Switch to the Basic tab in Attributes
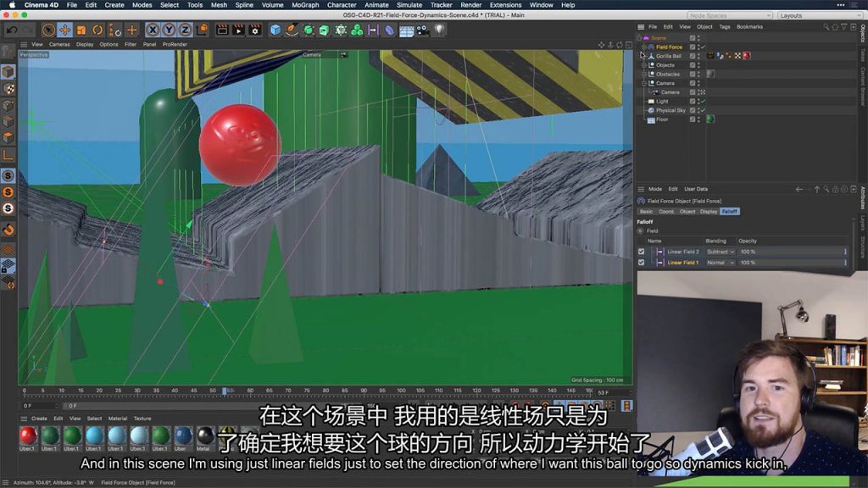Image resolution: width=868 pixels, height=488 pixels. (x=647, y=211)
